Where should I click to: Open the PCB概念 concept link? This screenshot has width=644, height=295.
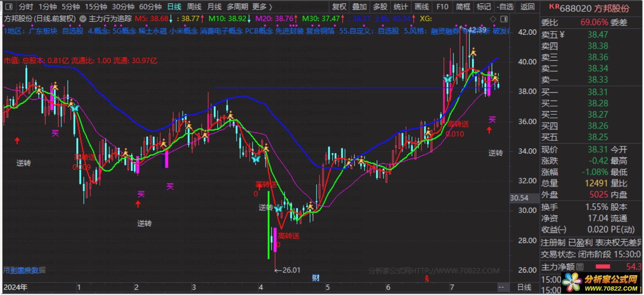pos(259,31)
